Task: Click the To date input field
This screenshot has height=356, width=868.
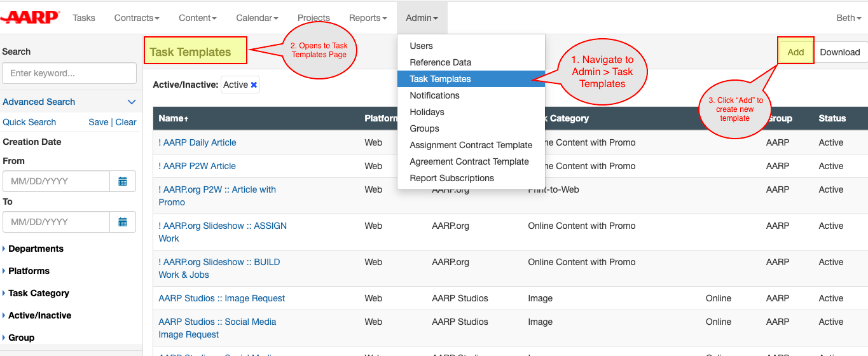Action: 57,222
